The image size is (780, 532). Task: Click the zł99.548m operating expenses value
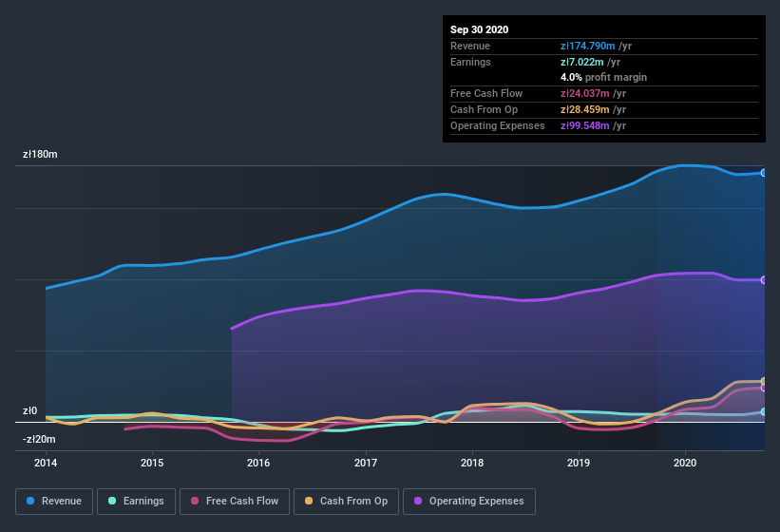[x=585, y=125]
